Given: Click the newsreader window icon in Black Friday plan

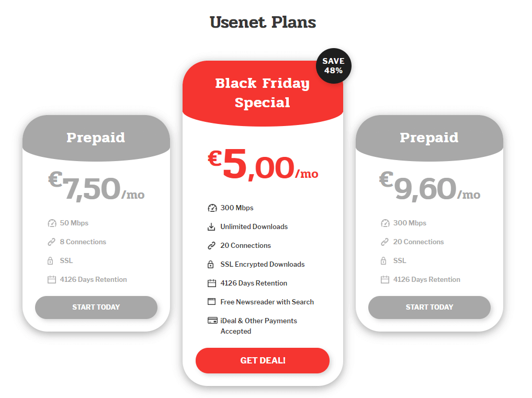Looking at the screenshot, I should (212, 302).
